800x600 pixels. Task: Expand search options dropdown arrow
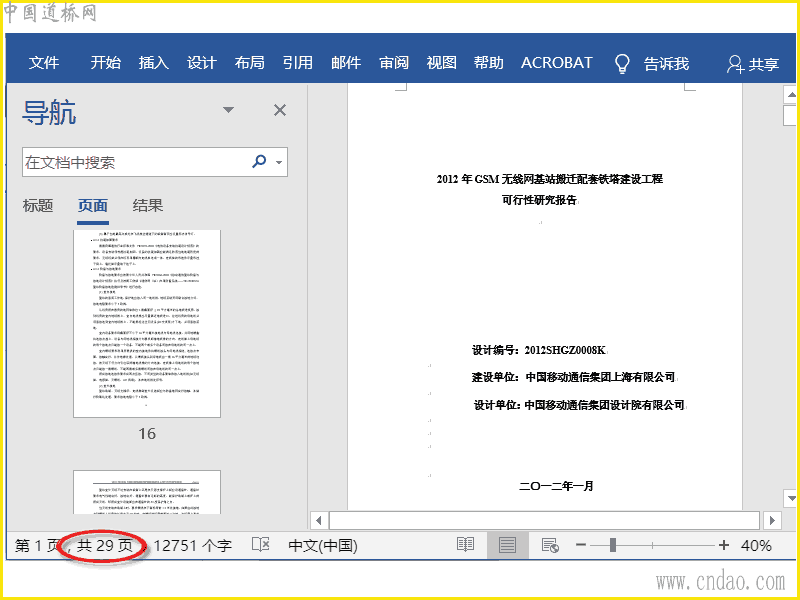279,163
